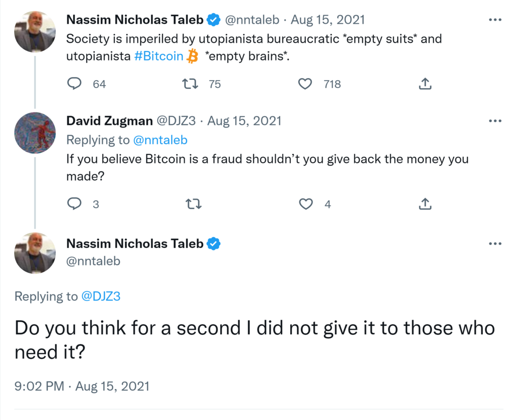Open more options on Taleb's main reply
516x420 pixels.
click(495, 244)
